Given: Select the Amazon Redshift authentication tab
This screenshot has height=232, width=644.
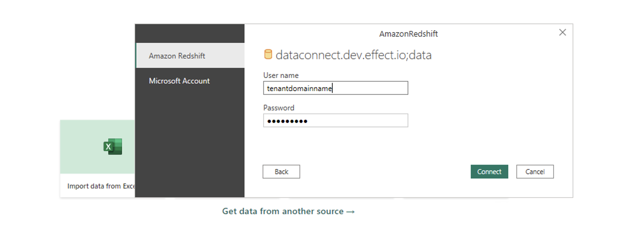Looking at the screenshot, I should tap(190, 56).
